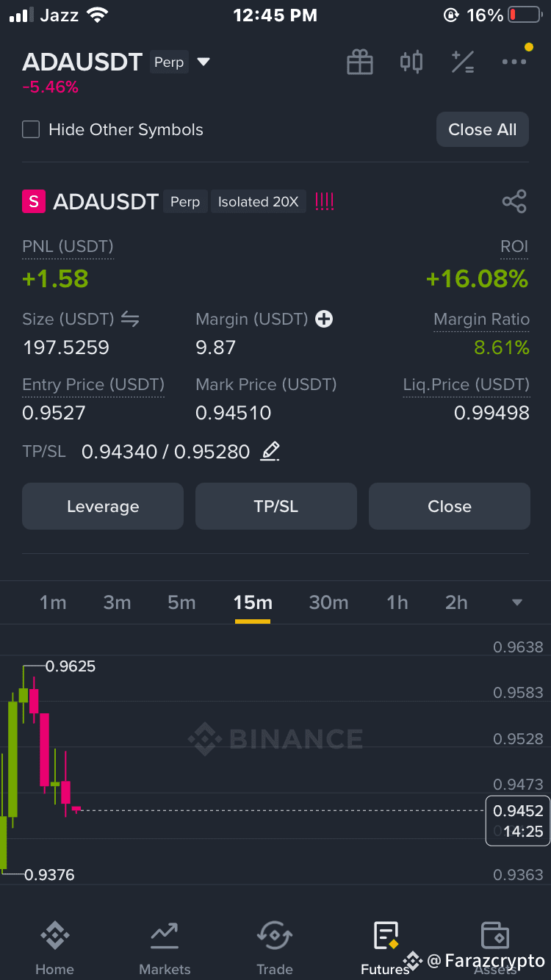The height and width of the screenshot is (980, 551).
Task: Open the candlestick chart icon
Action: point(411,62)
